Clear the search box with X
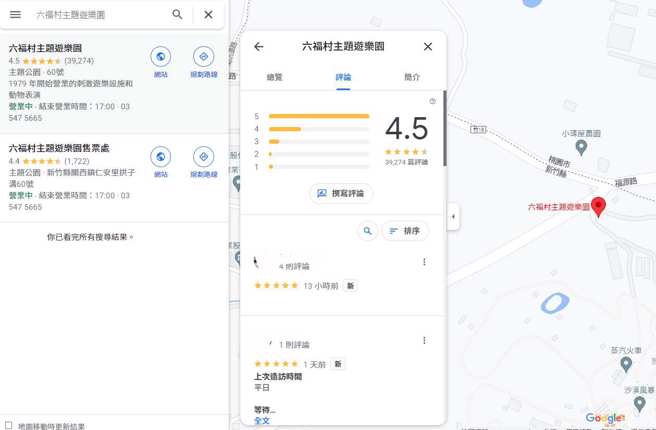 pyautogui.click(x=208, y=15)
